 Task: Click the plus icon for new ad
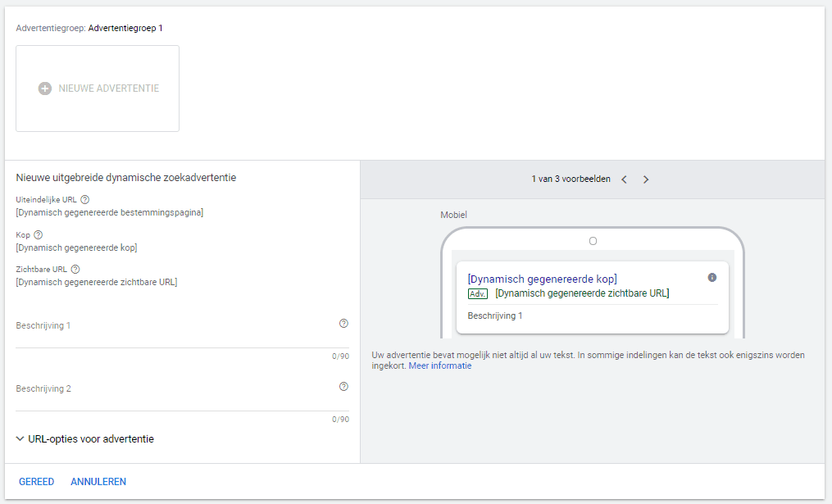45,89
